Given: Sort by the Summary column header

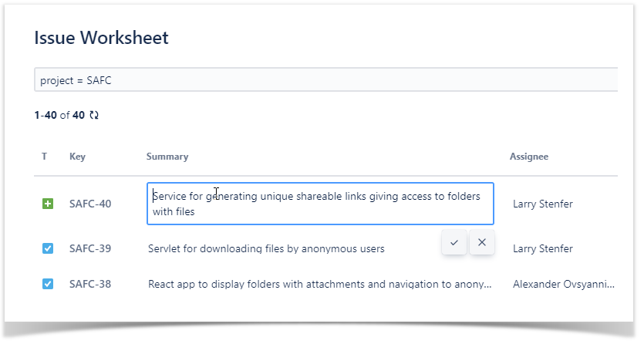Looking at the screenshot, I should [x=167, y=157].
